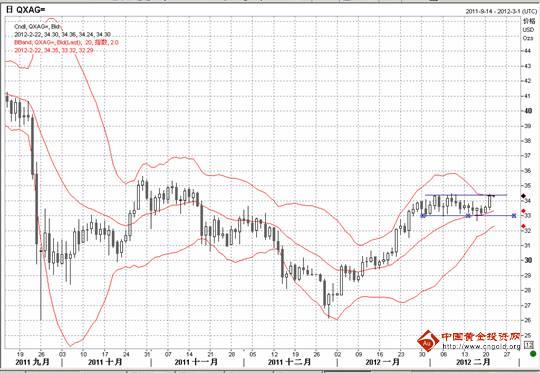This screenshot has width=540, height=373.
Task: Click the 2011 十月 month label
Action: click(x=105, y=362)
